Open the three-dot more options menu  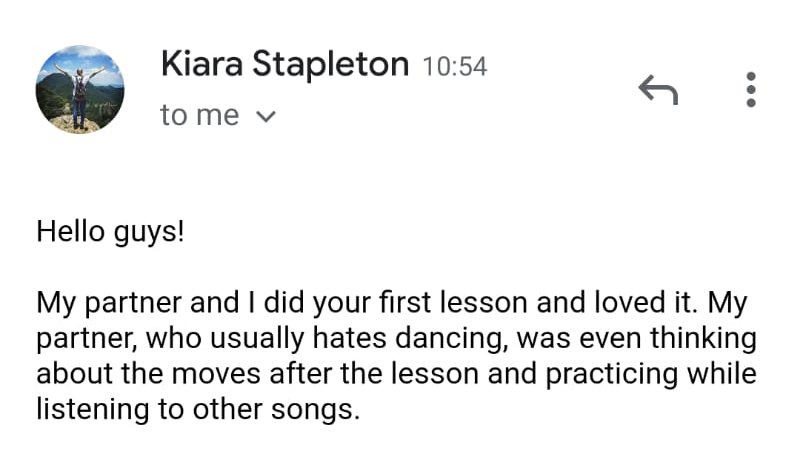click(x=751, y=90)
